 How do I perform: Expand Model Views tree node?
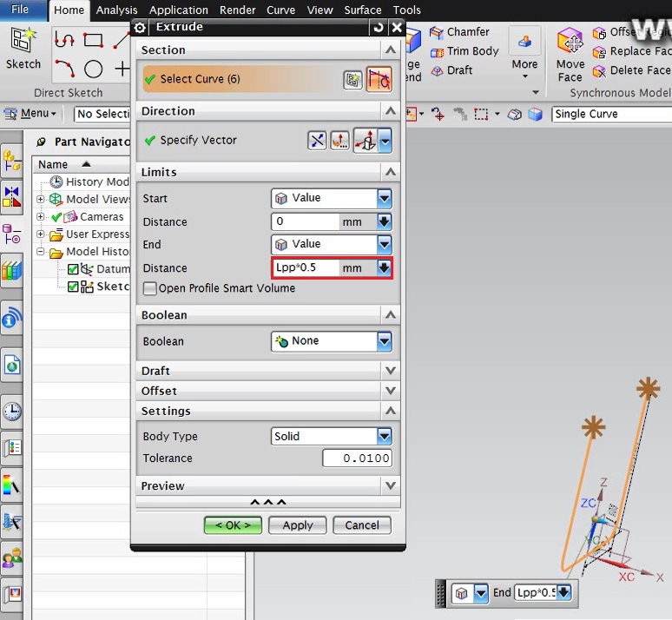pyautogui.click(x=40, y=200)
